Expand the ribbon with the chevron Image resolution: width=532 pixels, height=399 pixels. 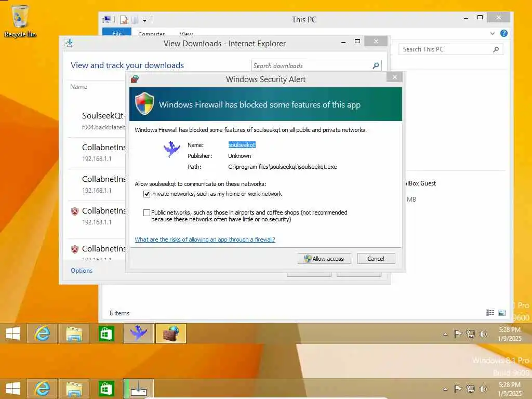pyautogui.click(x=493, y=33)
